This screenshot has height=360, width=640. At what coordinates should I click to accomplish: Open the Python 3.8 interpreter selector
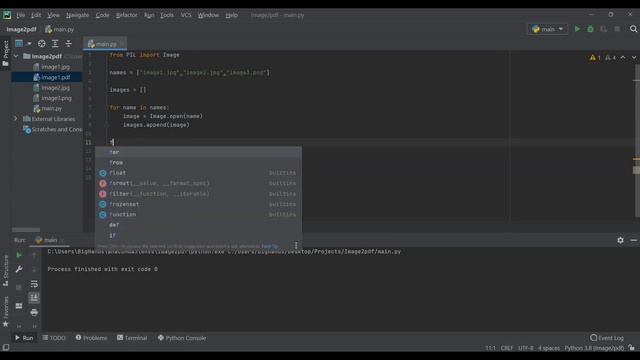tap(594, 348)
